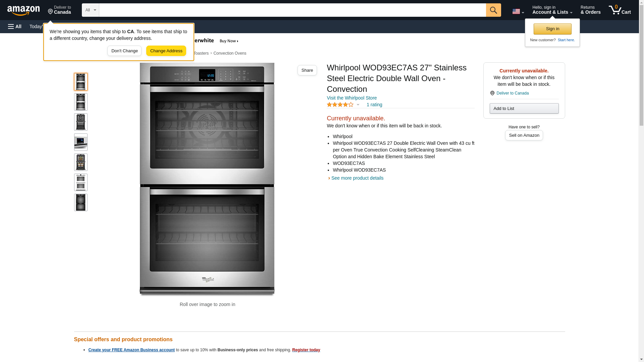Open the All search category dropdown
The image size is (644, 362).
[x=91, y=10]
